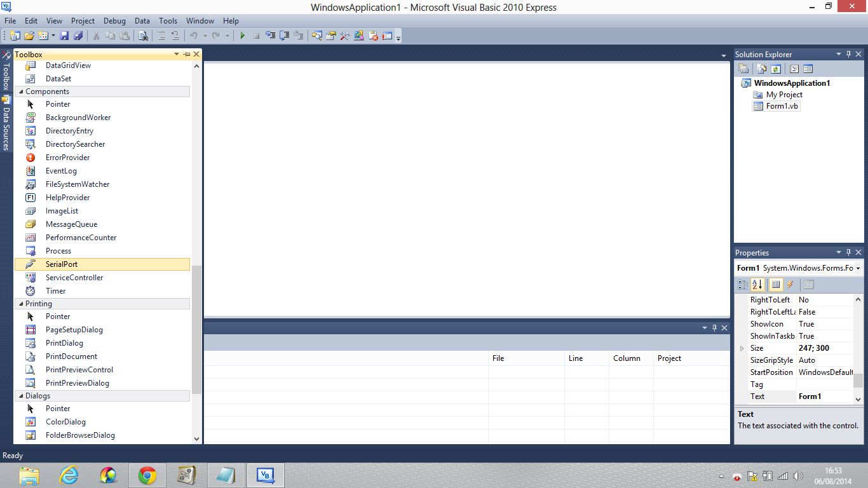
Task: Click the Events lightning bolt icon in Properties
Action: (790, 285)
